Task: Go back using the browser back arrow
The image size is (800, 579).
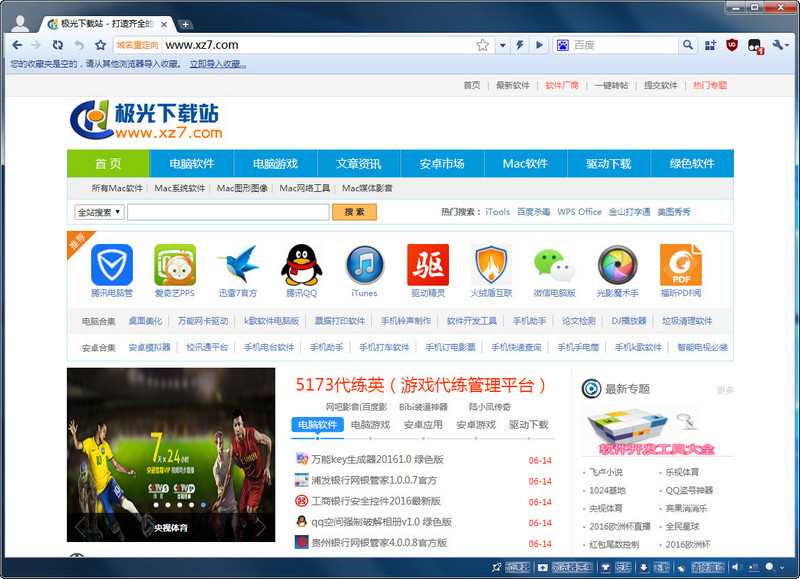Action: coord(17,45)
